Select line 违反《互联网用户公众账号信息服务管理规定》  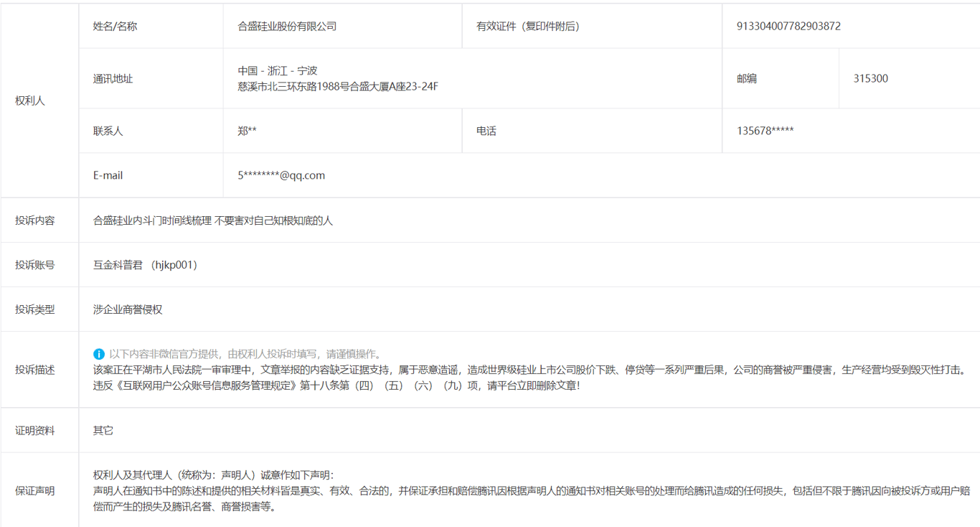coord(336,386)
